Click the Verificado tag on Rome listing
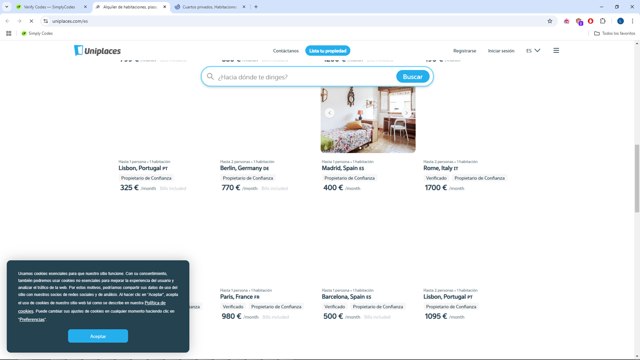 point(436,178)
